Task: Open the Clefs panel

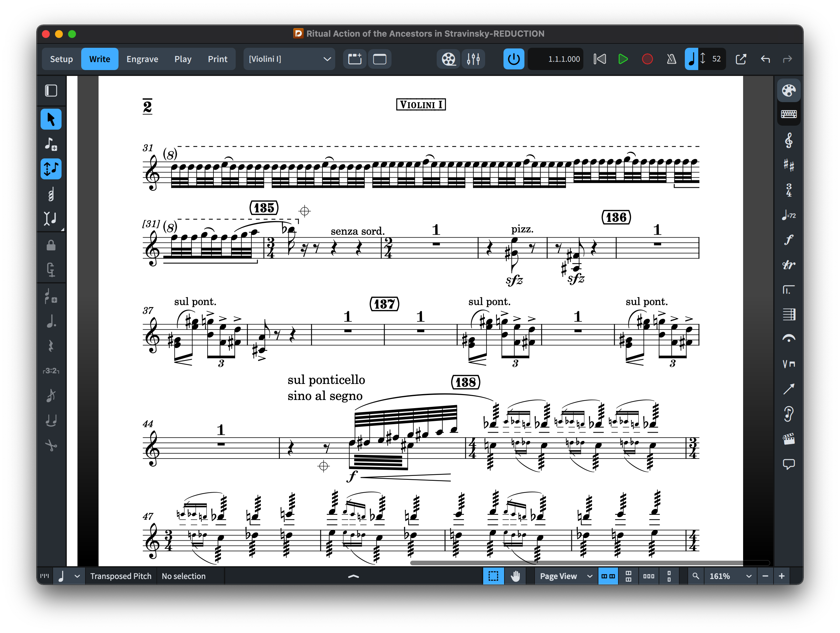Action: point(788,140)
